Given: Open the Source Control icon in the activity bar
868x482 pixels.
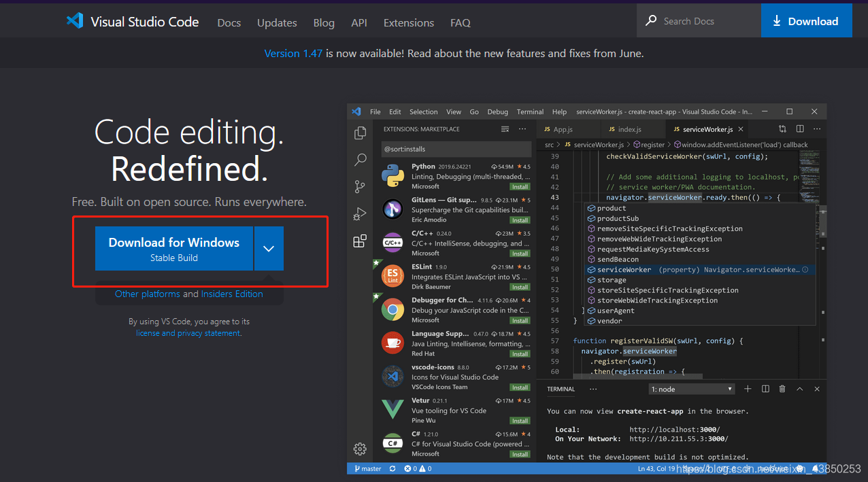Looking at the screenshot, I should pos(360,186).
